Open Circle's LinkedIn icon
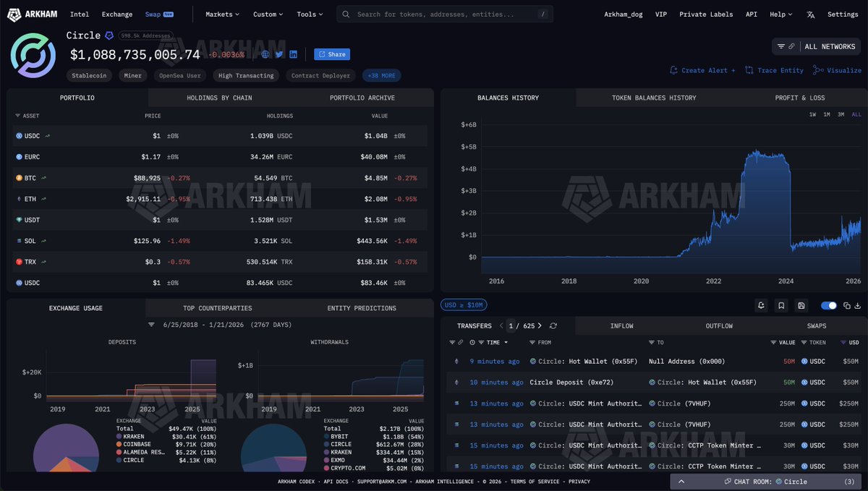The width and height of the screenshot is (868, 491). tap(293, 54)
